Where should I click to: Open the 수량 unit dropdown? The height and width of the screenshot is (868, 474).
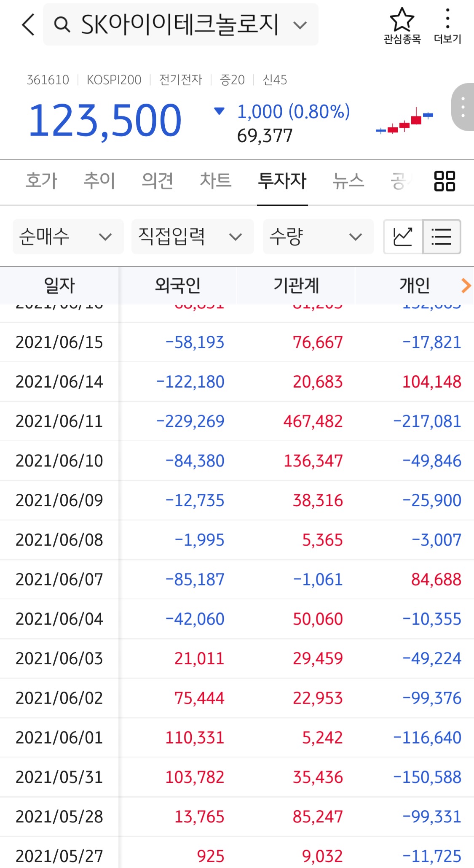point(318,237)
